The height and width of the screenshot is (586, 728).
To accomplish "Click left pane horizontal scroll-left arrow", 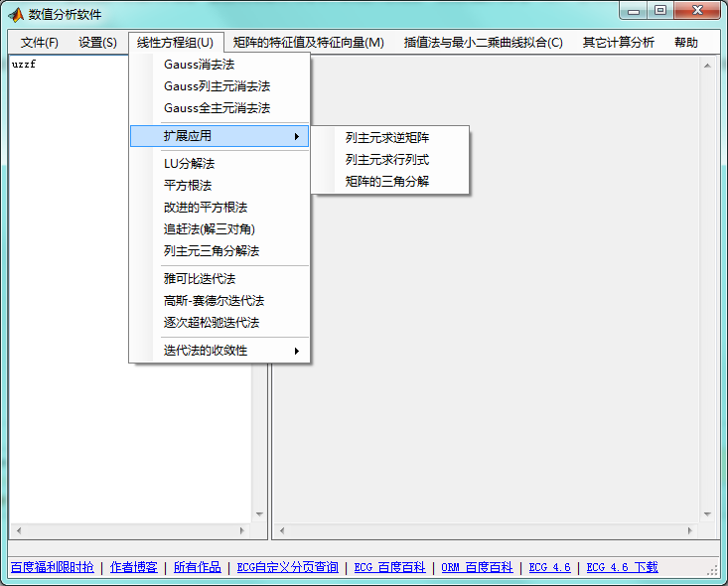I will coord(19,530).
